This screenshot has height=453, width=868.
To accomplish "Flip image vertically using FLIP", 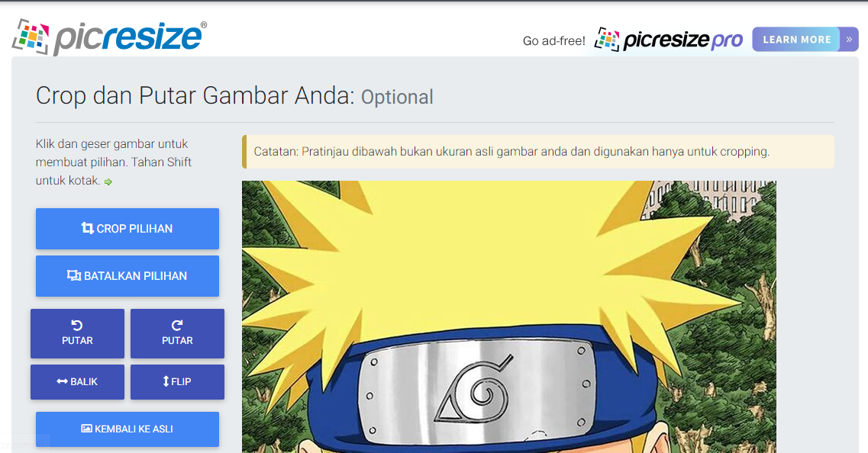I will click(x=177, y=381).
